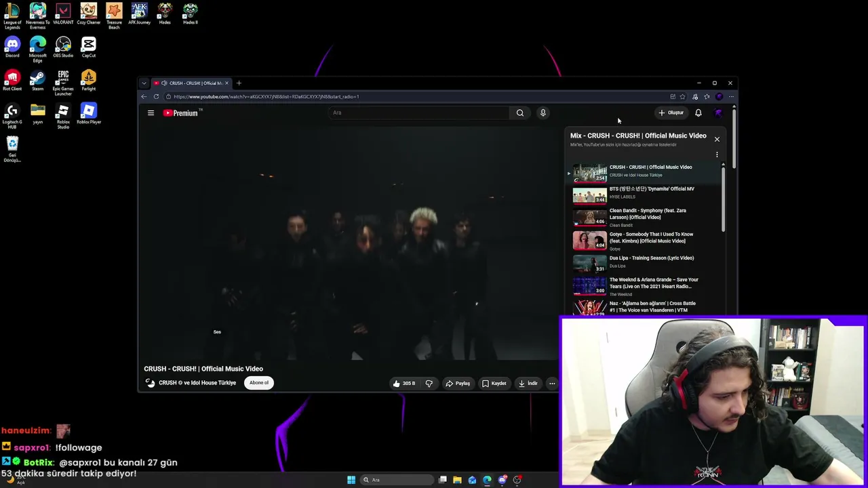Play Gotye Somebody That I Used To Know

644,241
